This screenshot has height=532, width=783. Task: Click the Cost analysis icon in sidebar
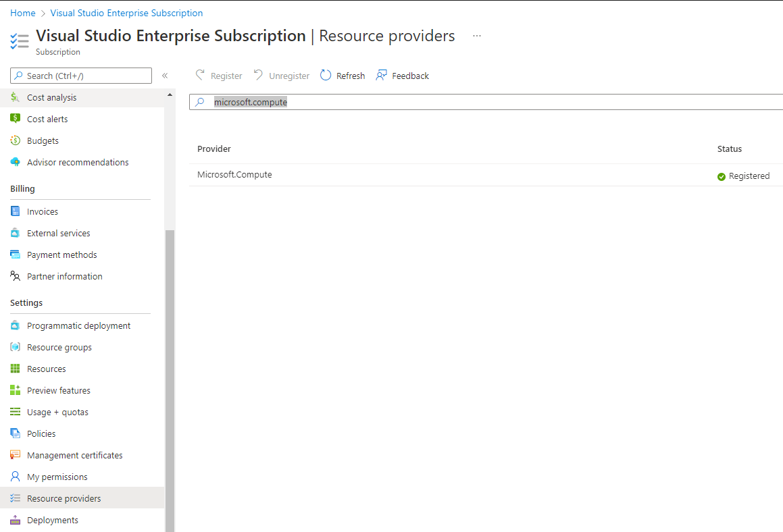tap(15, 97)
